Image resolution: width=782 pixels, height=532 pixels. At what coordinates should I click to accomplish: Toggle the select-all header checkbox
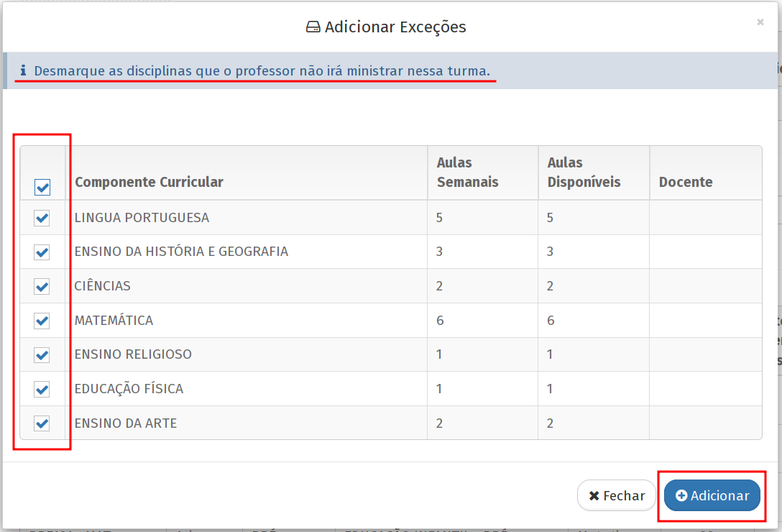pos(42,188)
